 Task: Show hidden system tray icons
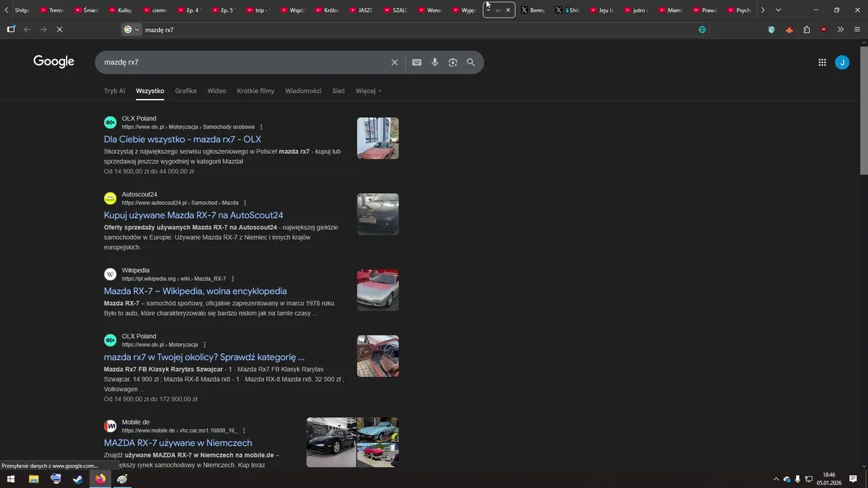coord(776,479)
